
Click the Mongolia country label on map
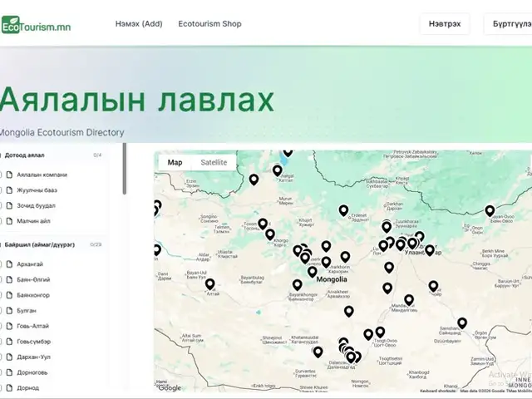(x=332, y=279)
